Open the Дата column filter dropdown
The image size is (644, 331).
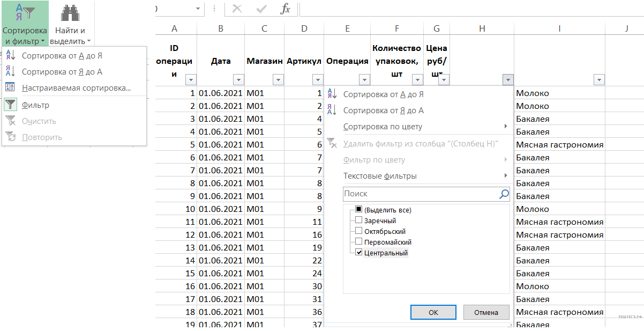tap(238, 80)
